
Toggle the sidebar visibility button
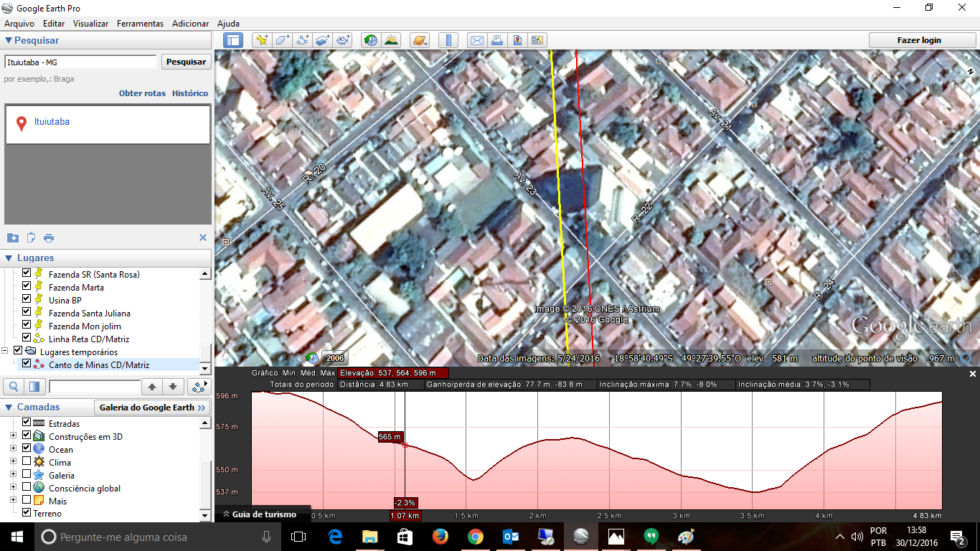coord(234,40)
